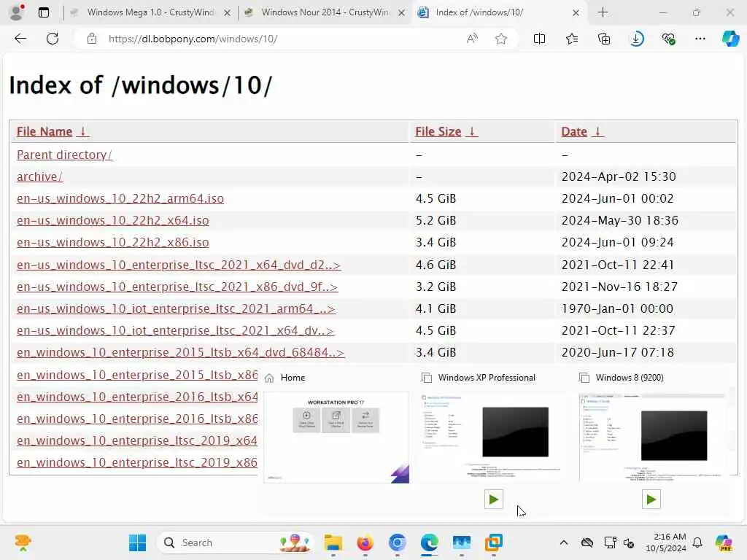This screenshot has width=747, height=560.
Task: Download enterprise ltsc 2021 x86 dvd ISO
Action: 177,287
